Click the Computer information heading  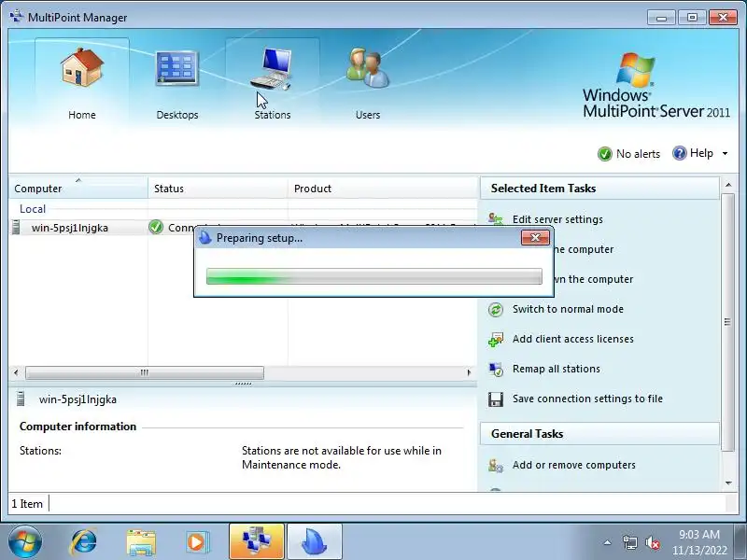click(x=78, y=427)
